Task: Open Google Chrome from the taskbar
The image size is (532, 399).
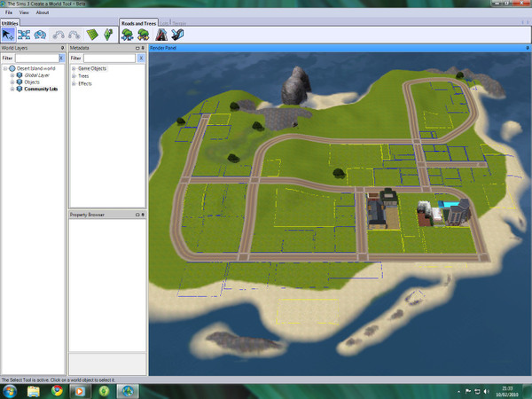Action: [x=56, y=390]
